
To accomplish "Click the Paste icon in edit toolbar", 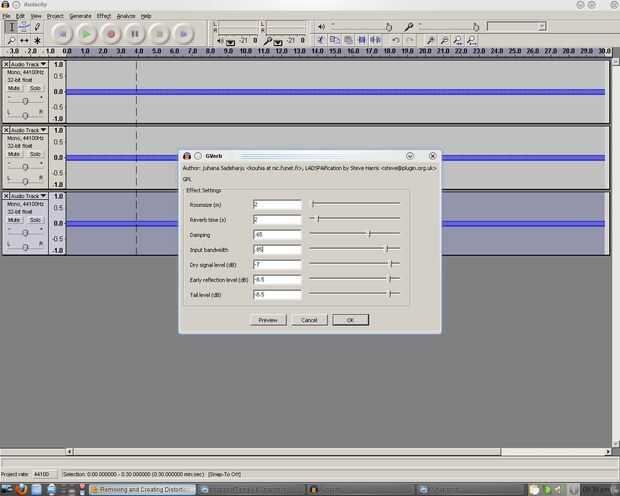I will coord(348,40).
